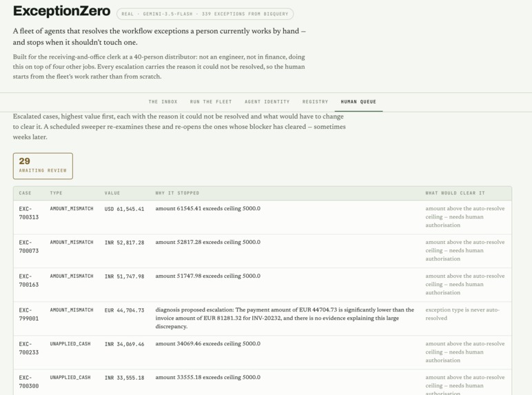This screenshot has height=395, width=532.
Task: Click the INR 34,069.46 value
Action: coord(124,344)
